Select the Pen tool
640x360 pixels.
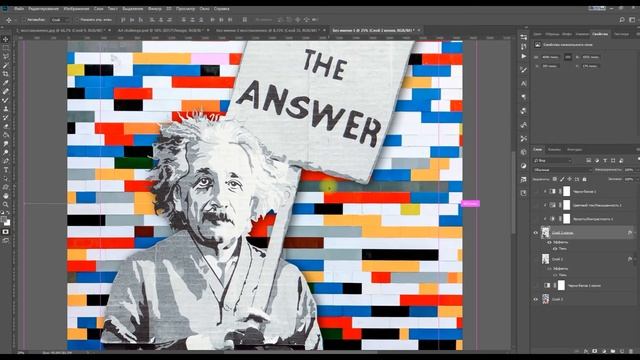pos(6,161)
